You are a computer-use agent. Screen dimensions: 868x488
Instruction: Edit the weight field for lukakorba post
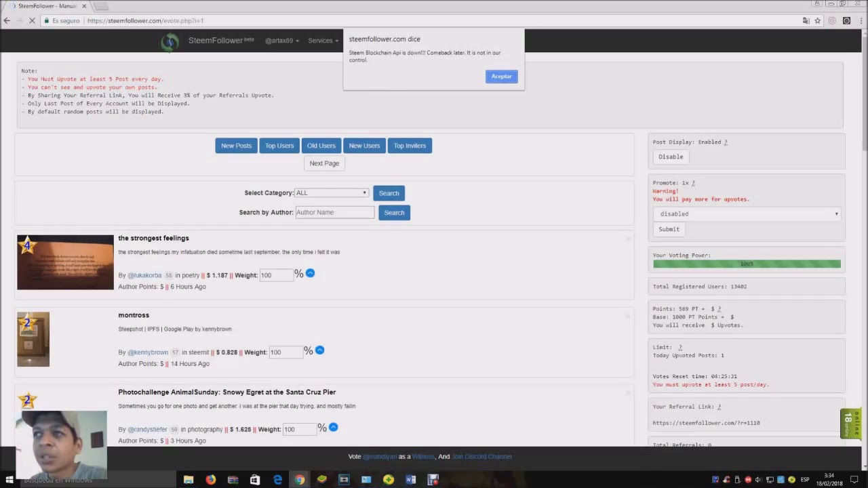[x=275, y=275]
